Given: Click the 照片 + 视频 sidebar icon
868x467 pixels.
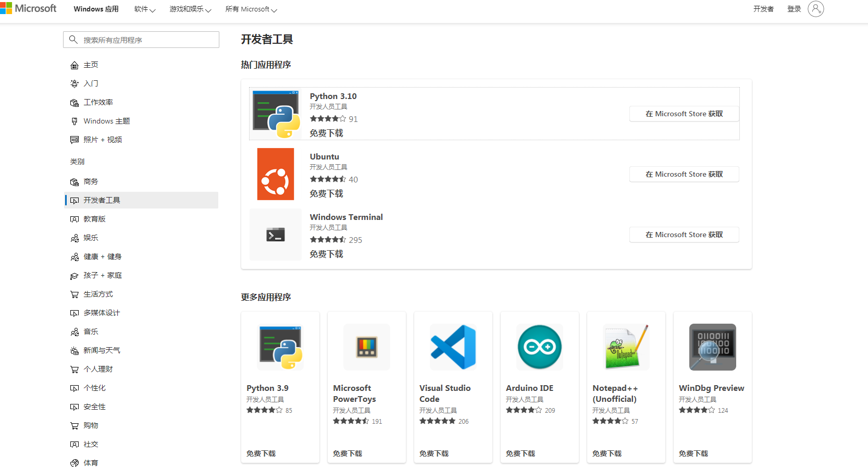Looking at the screenshot, I should (75, 140).
